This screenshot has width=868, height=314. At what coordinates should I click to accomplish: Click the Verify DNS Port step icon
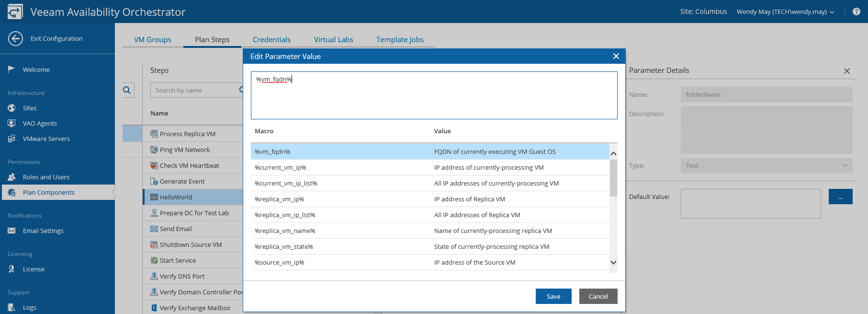(154, 276)
